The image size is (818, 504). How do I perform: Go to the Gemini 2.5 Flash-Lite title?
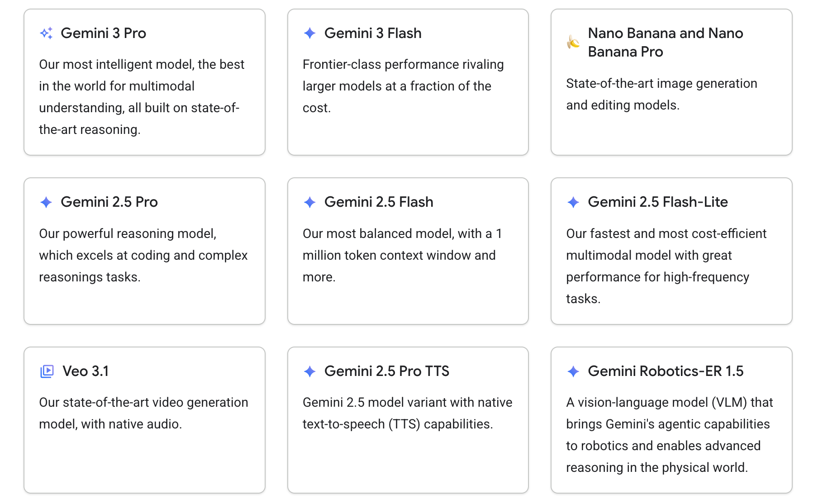point(657,202)
